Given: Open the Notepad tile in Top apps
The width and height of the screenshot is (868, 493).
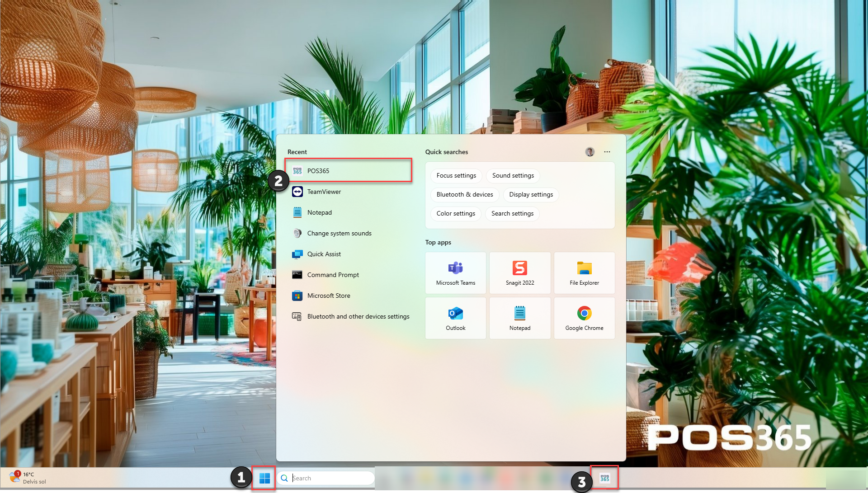Looking at the screenshot, I should 520,318.
